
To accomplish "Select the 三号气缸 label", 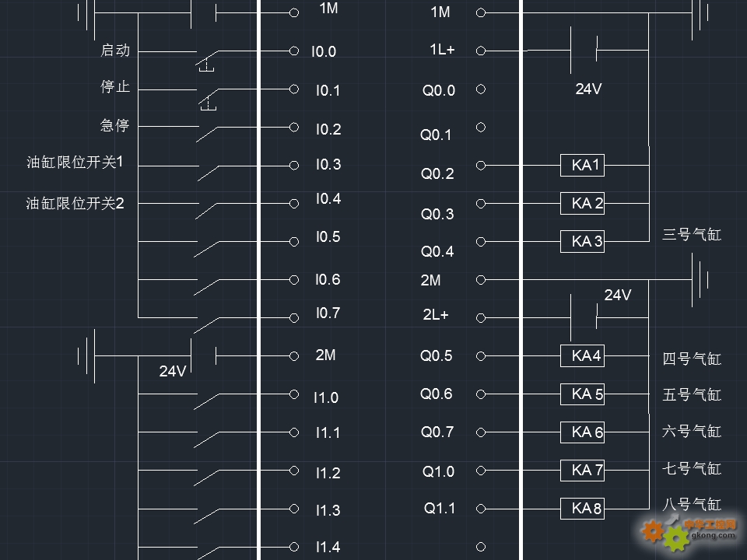I will click(x=692, y=234).
